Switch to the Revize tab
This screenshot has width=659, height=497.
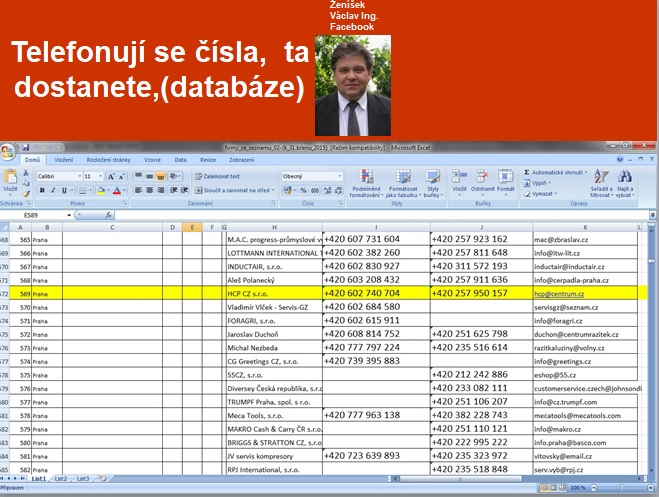pyautogui.click(x=208, y=160)
